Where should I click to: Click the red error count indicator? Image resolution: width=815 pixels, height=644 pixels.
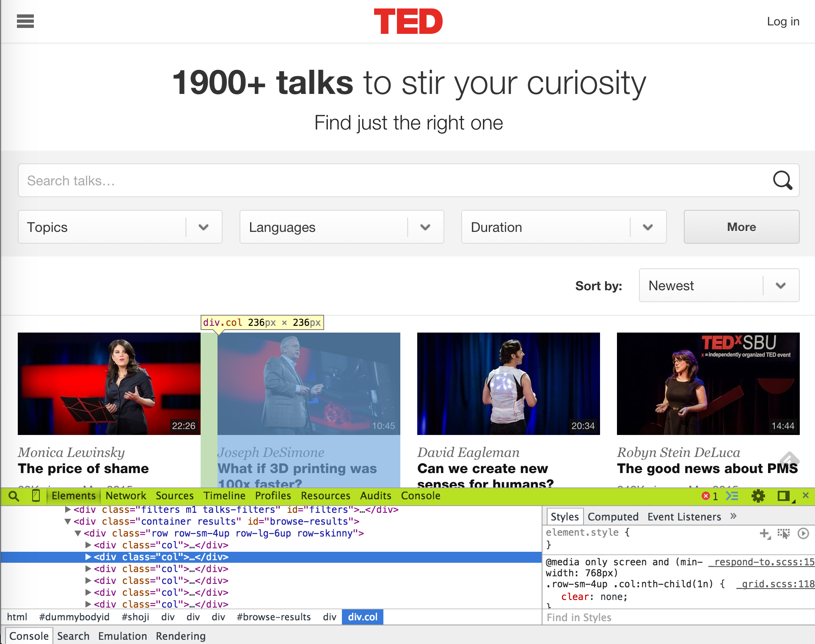(710, 496)
